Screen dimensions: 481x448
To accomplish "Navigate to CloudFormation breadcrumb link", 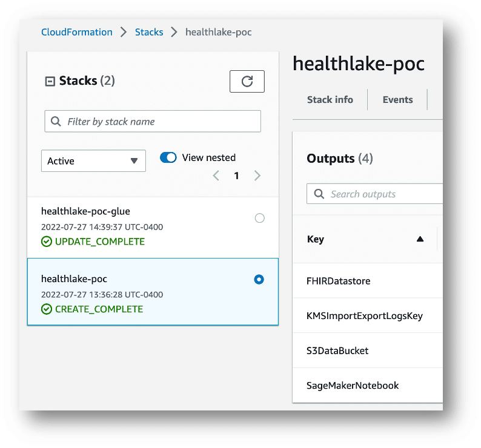I will [77, 32].
